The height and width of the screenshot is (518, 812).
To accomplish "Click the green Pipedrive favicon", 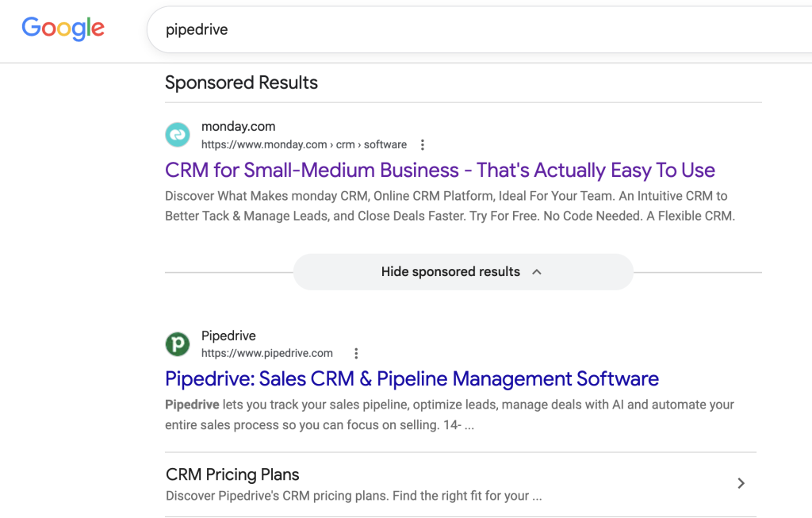I will tap(178, 344).
